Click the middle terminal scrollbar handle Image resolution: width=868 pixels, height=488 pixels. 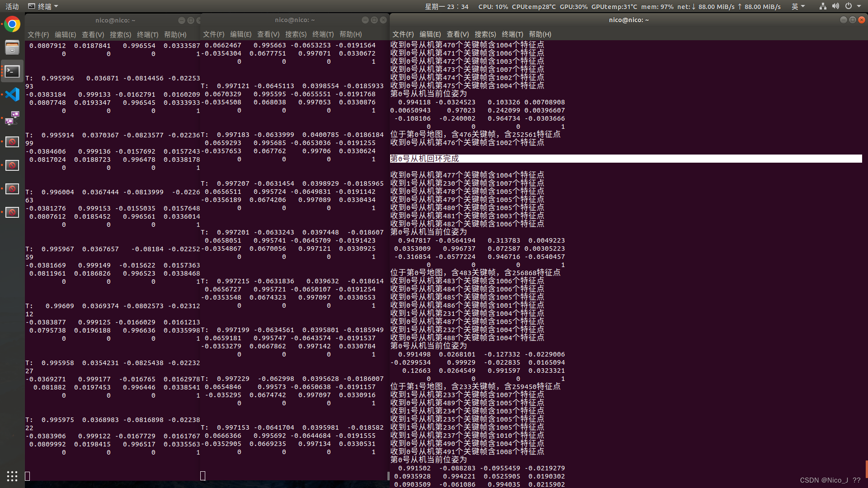[388, 476]
